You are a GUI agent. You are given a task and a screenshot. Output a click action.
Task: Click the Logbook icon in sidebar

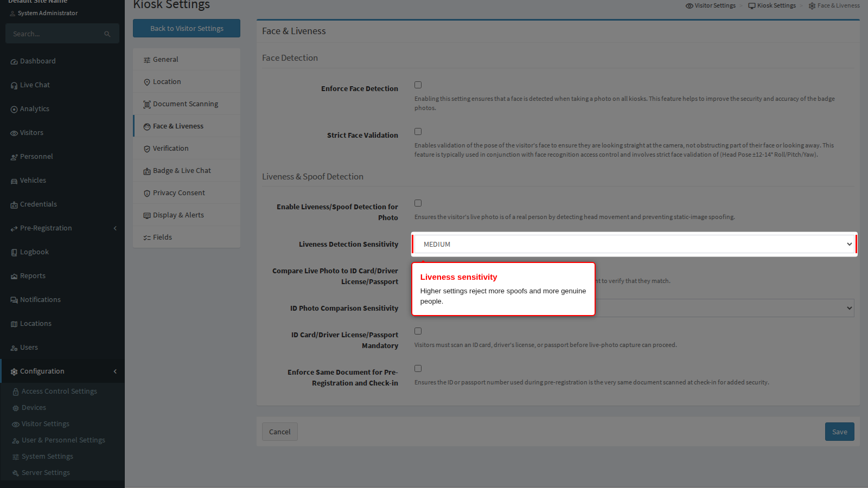point(14,253)
